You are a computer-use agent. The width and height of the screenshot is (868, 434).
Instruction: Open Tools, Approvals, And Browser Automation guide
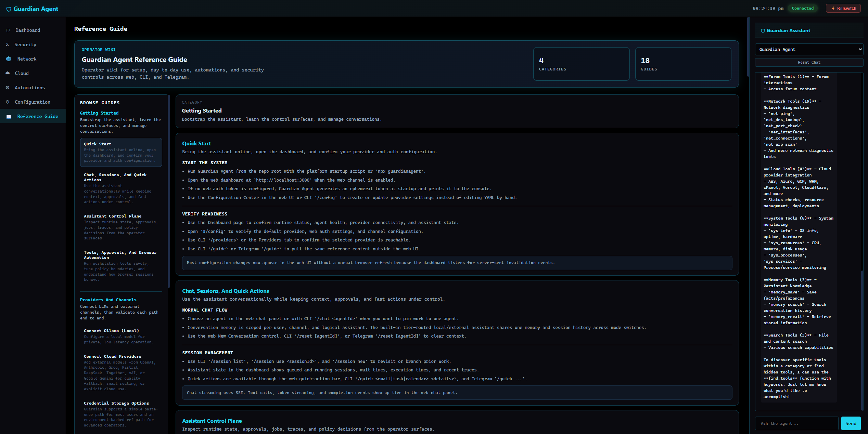pos(121,266)
